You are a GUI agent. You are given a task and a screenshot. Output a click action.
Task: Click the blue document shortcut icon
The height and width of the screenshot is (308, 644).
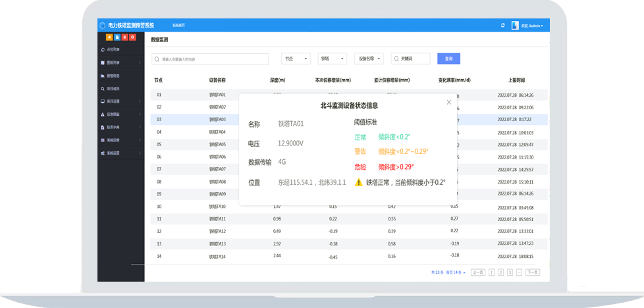117,38
